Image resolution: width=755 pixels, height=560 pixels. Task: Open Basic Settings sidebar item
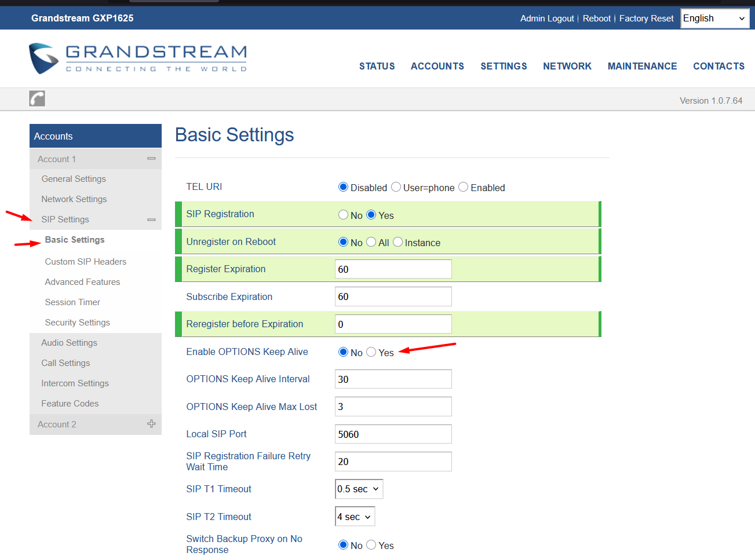click(75, 240)
